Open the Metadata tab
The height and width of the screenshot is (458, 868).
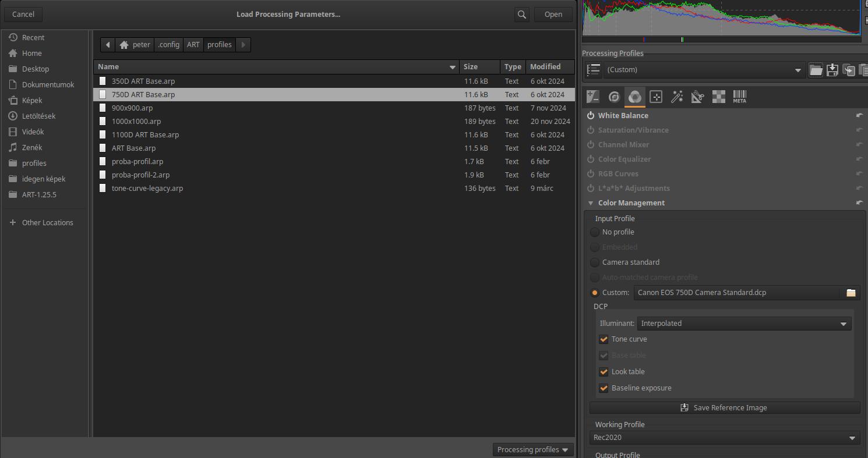(739, 97)
